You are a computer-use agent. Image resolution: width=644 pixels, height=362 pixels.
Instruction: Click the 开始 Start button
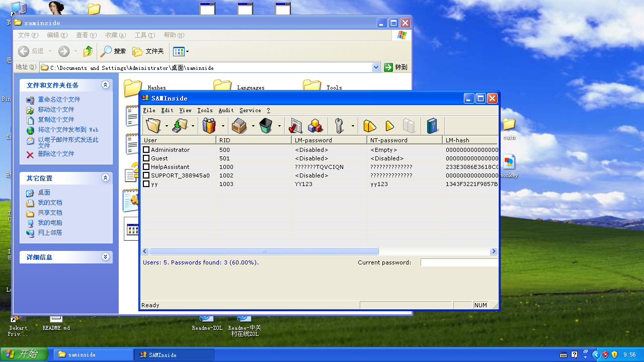coord(24,354)
